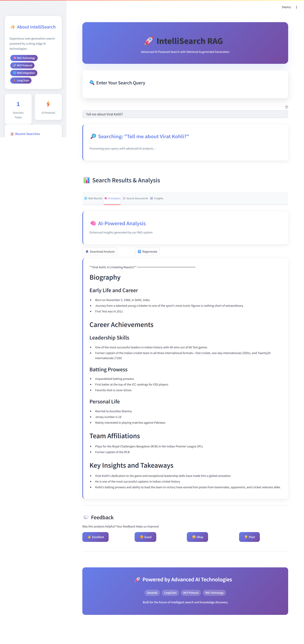
Task: Focus the search query input field
Action: (185, 114)
